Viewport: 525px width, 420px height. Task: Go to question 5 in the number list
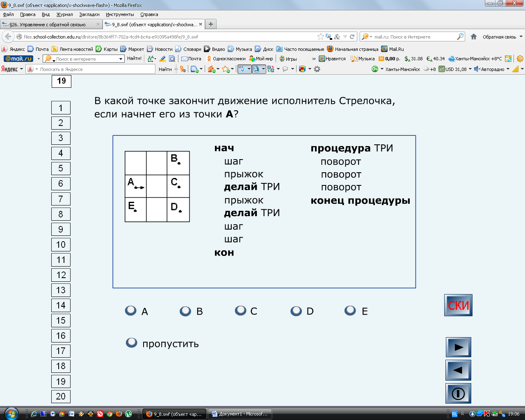click(61, 169)
